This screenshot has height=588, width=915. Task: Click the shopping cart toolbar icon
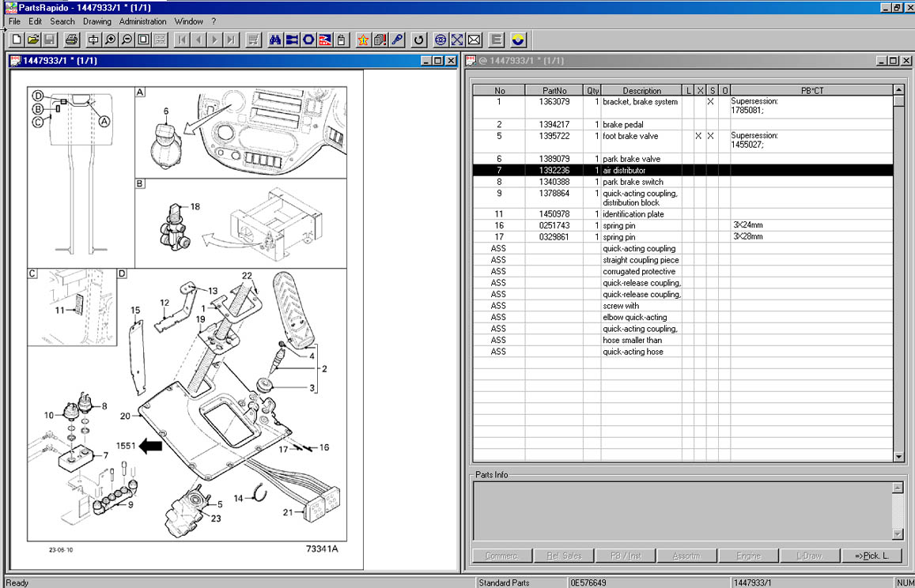[x=253, y=40]
